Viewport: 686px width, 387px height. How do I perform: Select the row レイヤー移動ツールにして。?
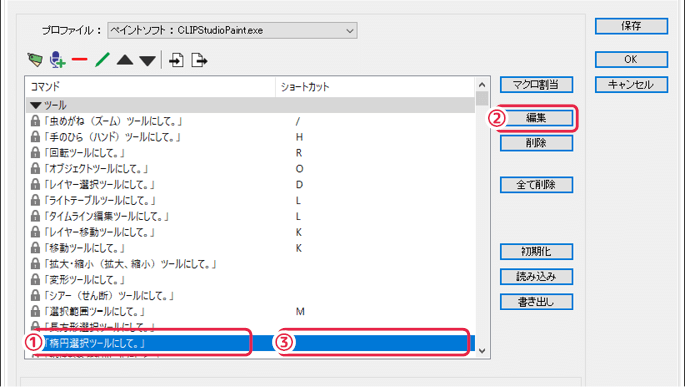(x=250, y=232)
